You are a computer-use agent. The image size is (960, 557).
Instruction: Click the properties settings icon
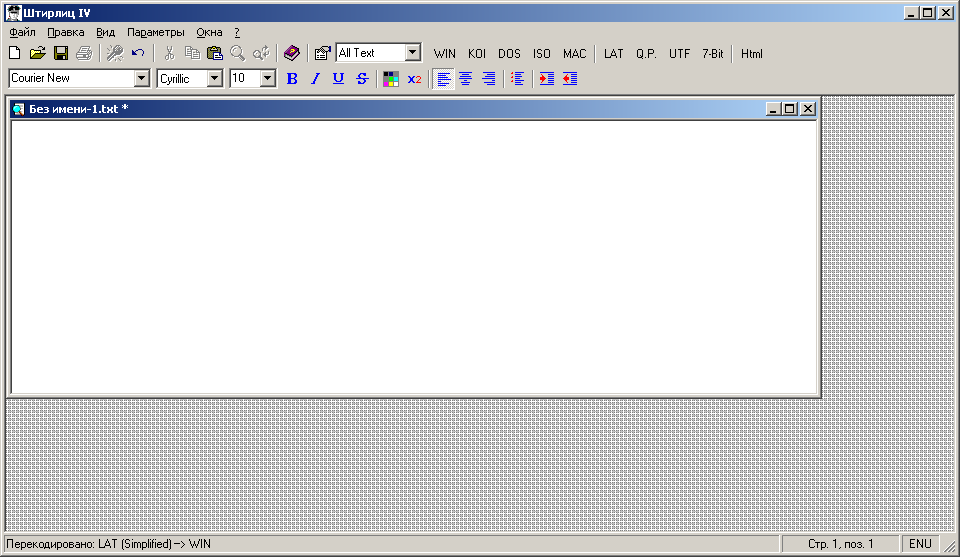click(323, 53)
